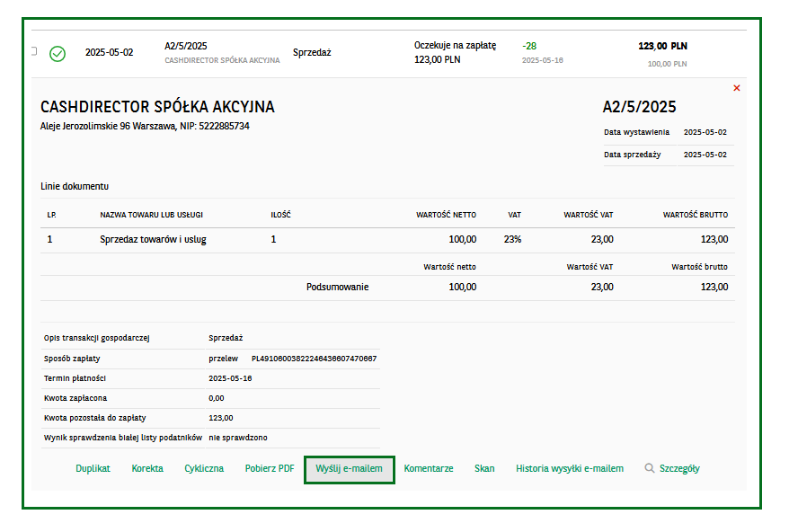Click the magnifier icon next to Szczegóły
Viewport: 789px width, 532px height.
650,468
